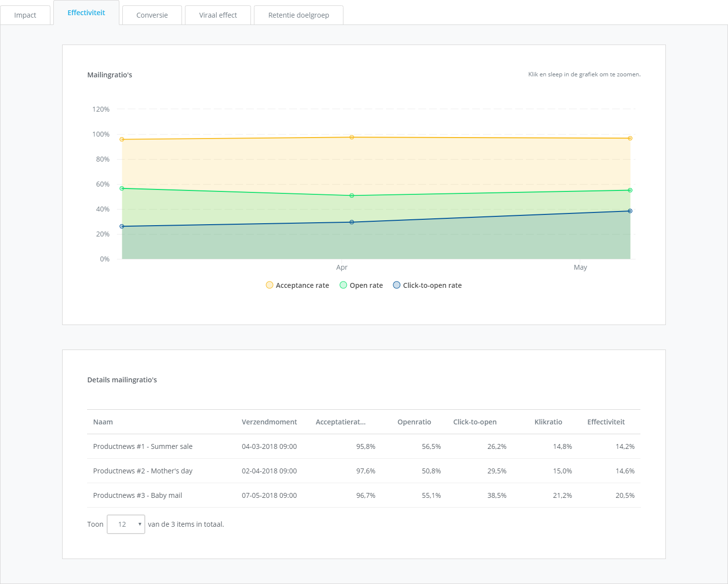Sort table by Naam column header
The image size is (728, 584).
103,422
